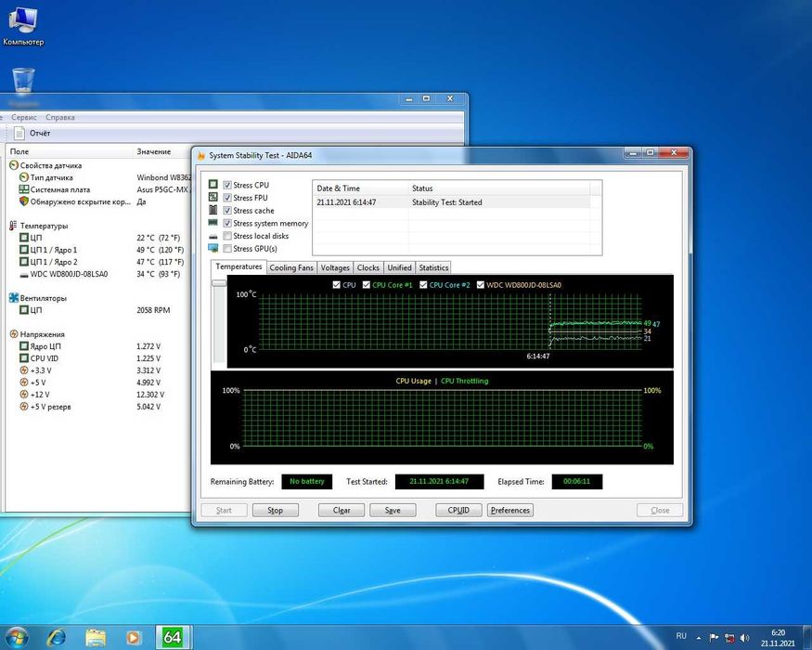812x650 pixels.
Task: Toggle the CPU graph legend checkbox
Action: (337, 284)
